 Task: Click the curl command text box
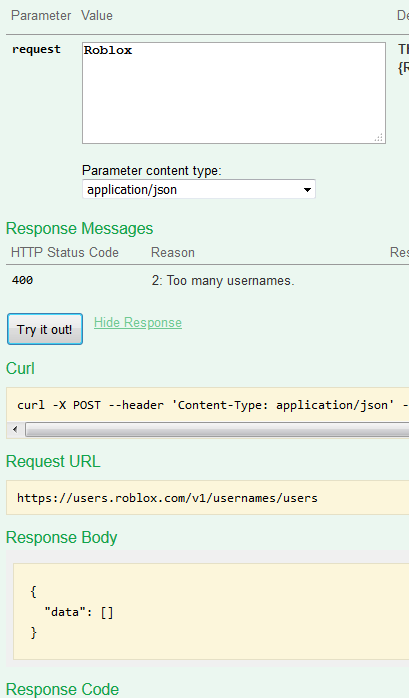point(207,405)
